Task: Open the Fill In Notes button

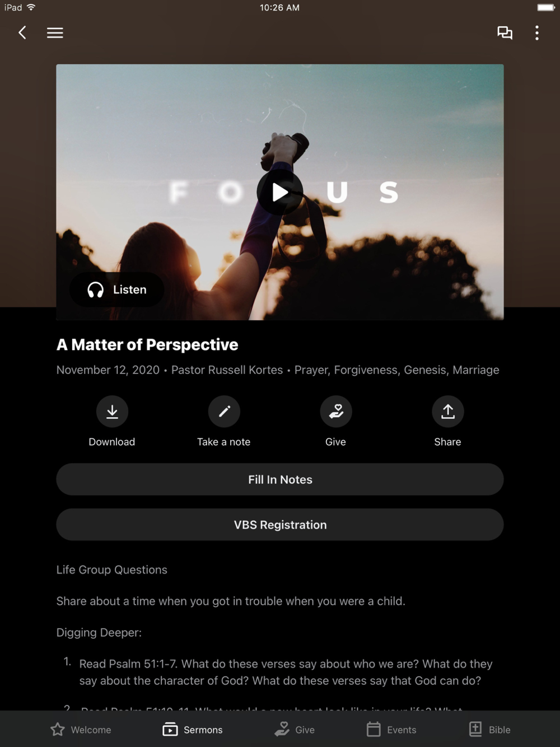Action: [x=280, y=479]
